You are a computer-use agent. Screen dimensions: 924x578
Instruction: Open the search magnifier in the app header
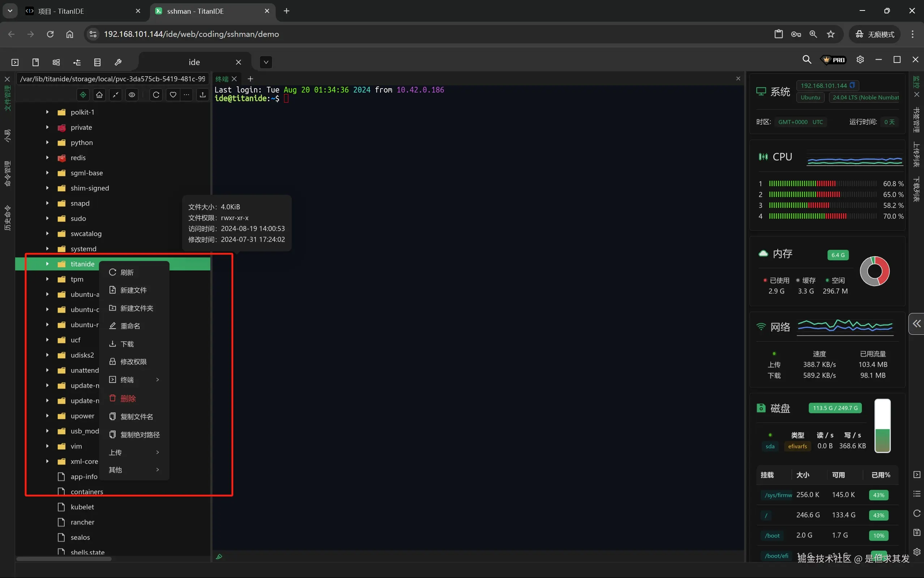(x=806, y=60)
